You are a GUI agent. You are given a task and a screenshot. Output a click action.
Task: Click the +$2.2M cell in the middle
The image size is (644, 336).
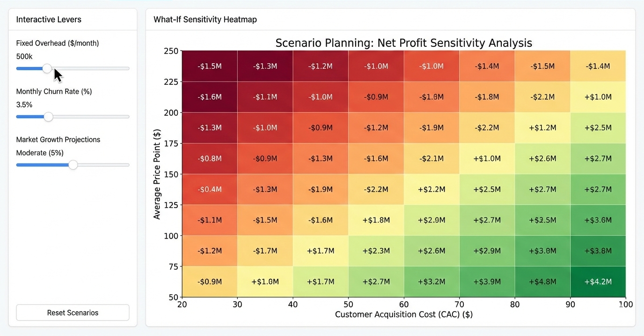431,189
